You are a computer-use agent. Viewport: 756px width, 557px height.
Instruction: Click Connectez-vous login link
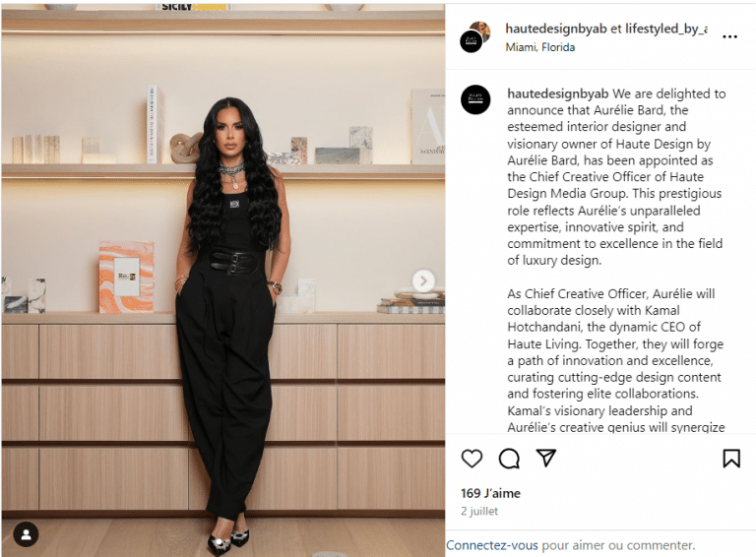[492, 545]
